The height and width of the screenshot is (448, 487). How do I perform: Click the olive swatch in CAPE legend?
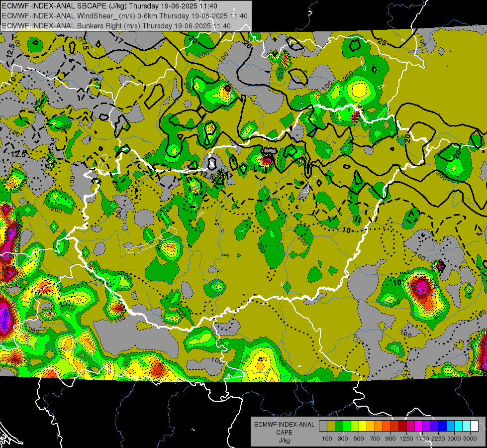331,426
